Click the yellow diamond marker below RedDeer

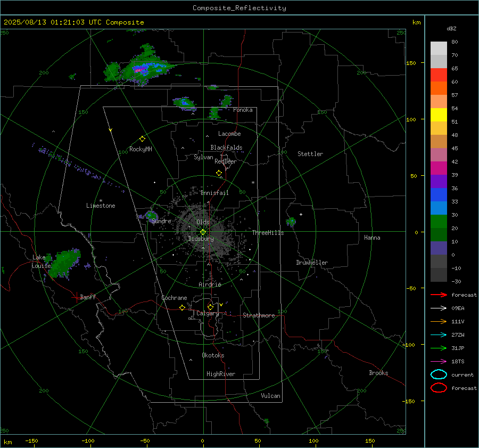219,173
